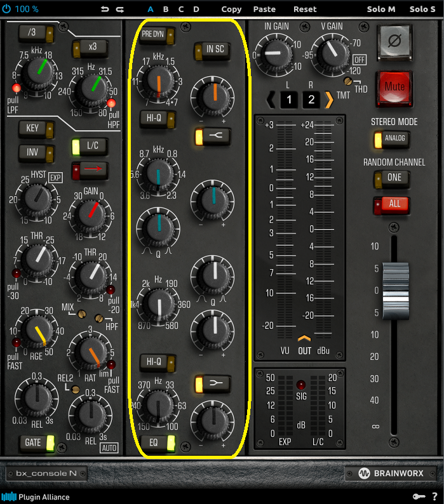This screenshot has height=504, width=444.
Task: Click the lim pull FAST ratio indicator
Action: (x=111, y=365)
